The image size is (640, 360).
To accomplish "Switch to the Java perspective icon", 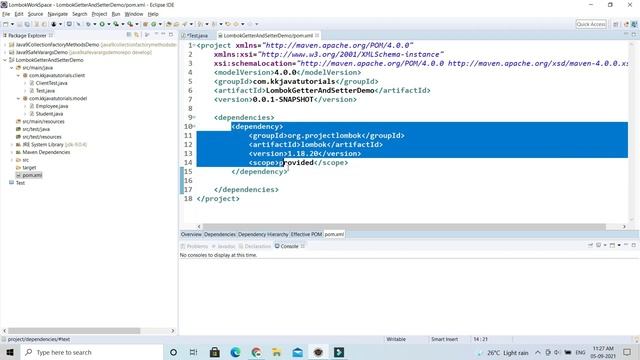I will [634, 24].
